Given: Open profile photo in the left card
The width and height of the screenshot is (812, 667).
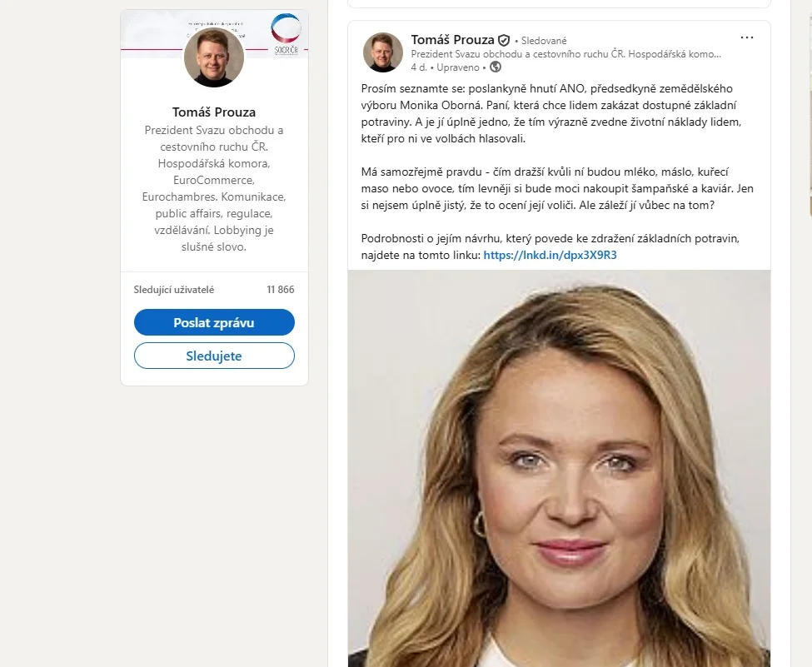Looking at the screenshot, I should 214,57.
